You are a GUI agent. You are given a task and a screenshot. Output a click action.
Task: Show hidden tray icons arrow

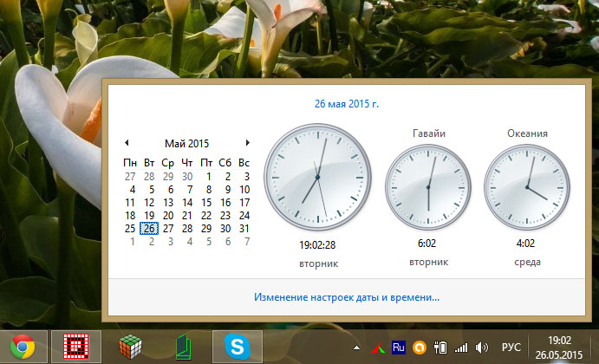coord(356,348)
